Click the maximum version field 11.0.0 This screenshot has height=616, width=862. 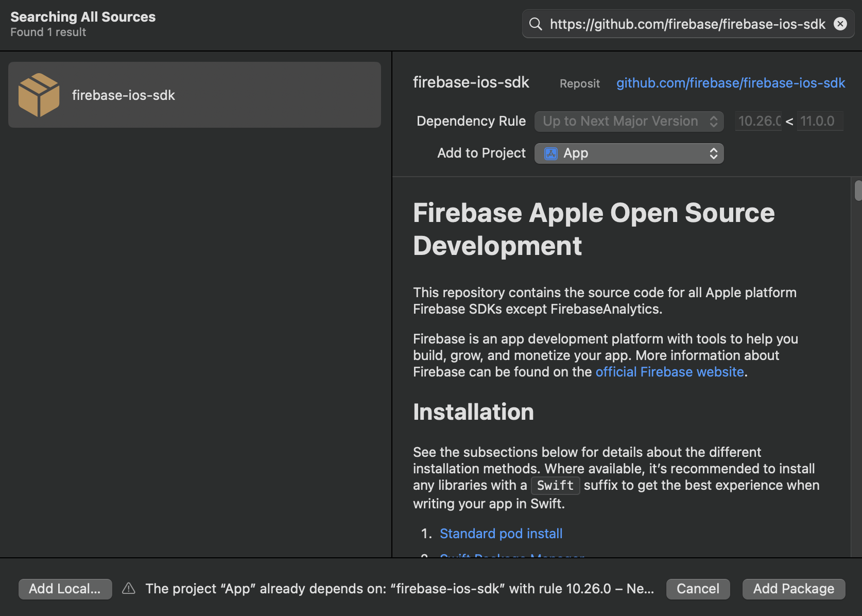point(819,122)
